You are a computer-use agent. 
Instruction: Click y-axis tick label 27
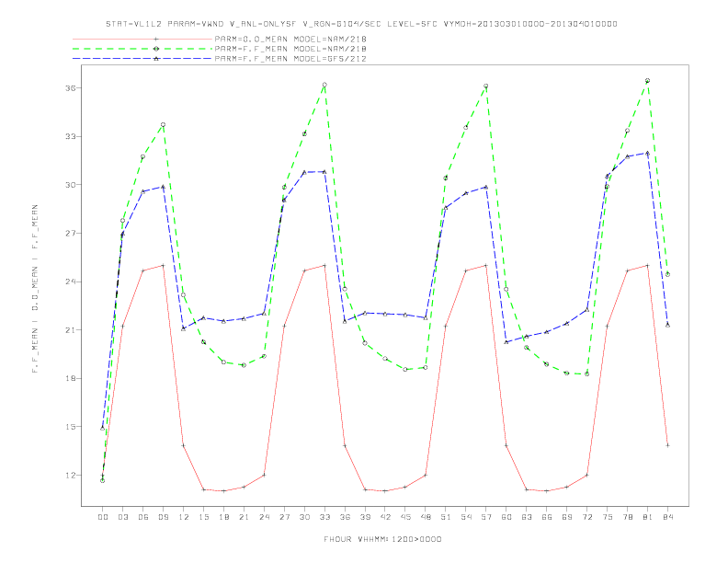pos(70,233)
